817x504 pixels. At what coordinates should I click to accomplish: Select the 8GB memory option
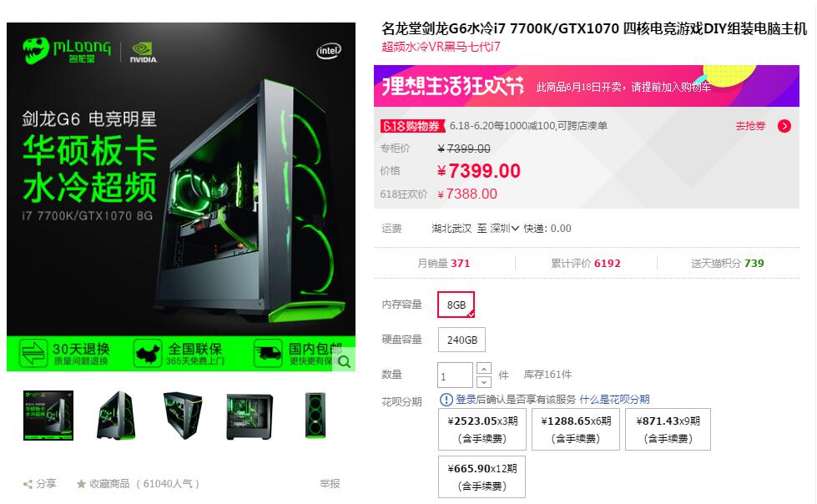(456, 305)
